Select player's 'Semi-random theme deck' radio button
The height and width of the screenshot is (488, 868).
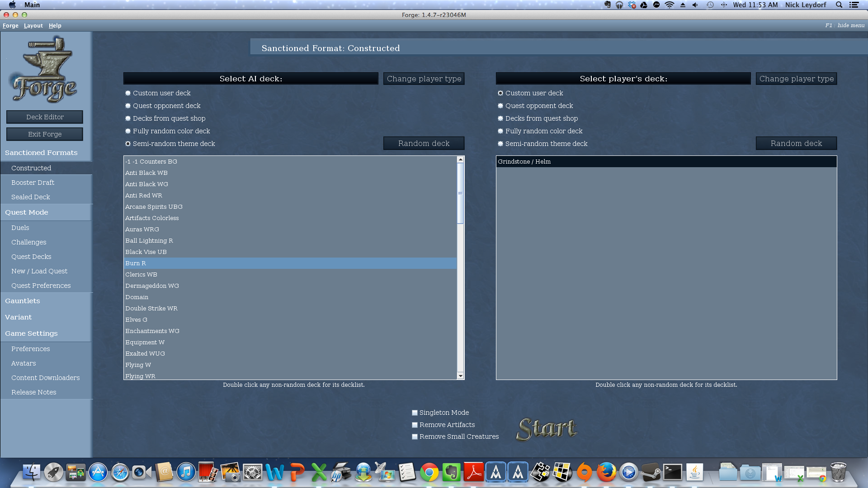[x=500, y=144]
